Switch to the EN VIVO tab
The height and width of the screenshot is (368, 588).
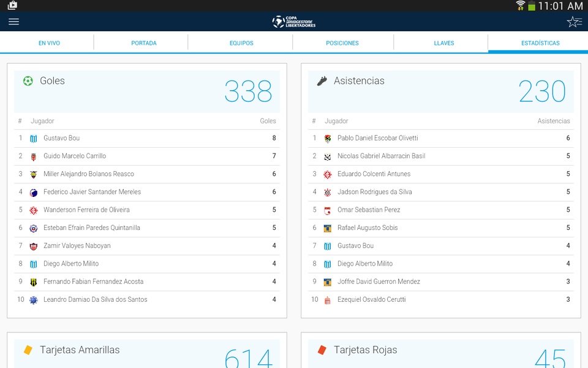[x=49, y=43]
